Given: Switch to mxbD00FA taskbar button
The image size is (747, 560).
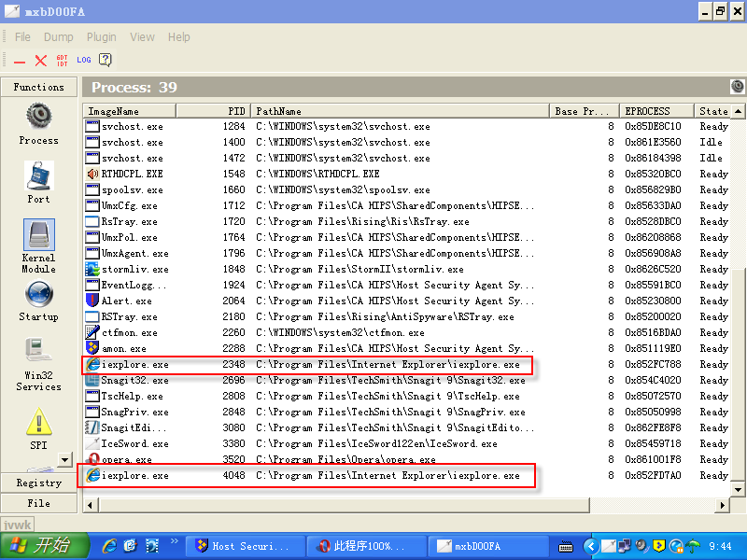Looking at the screenshot, I should 487,546.
